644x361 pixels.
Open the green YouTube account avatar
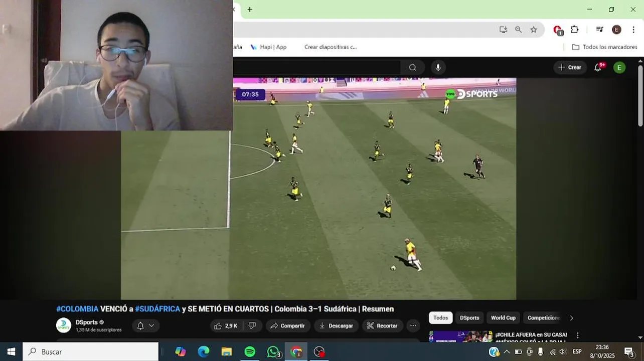click(x=619, y=67)
